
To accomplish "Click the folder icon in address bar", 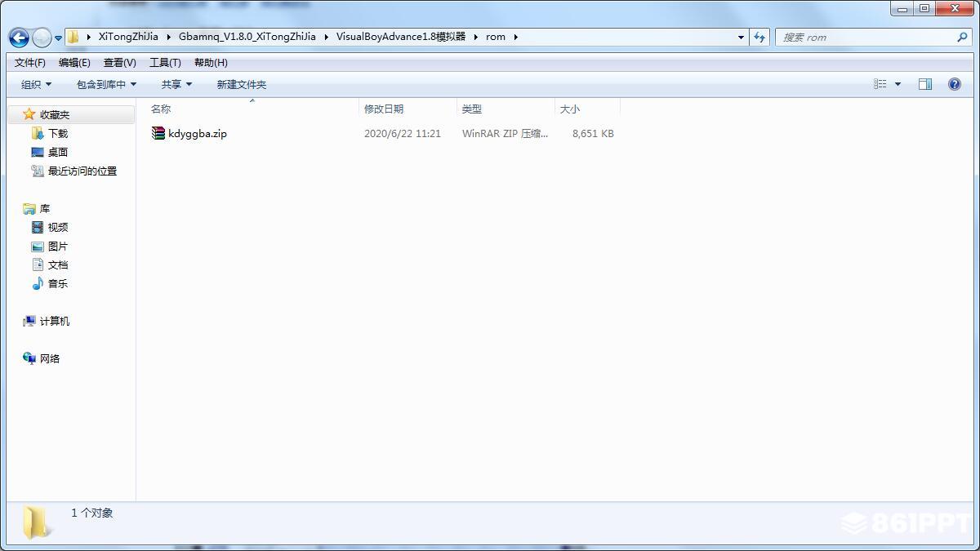I will (73, 37).
